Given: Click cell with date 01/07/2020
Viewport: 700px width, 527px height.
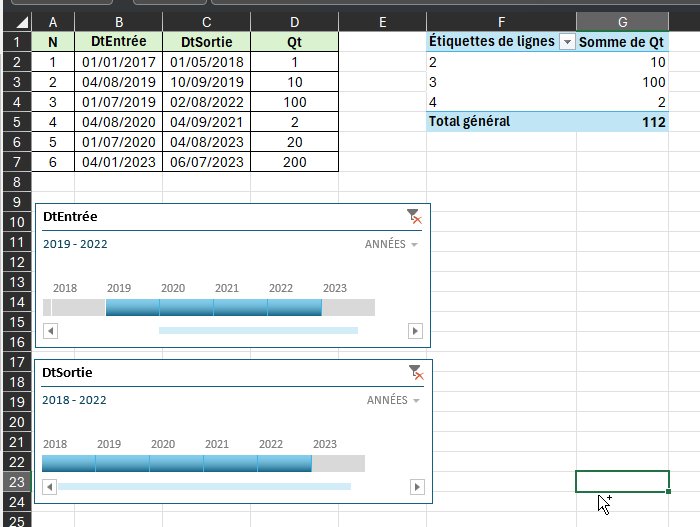Looking at the screenshot, I should coord(119,142).
